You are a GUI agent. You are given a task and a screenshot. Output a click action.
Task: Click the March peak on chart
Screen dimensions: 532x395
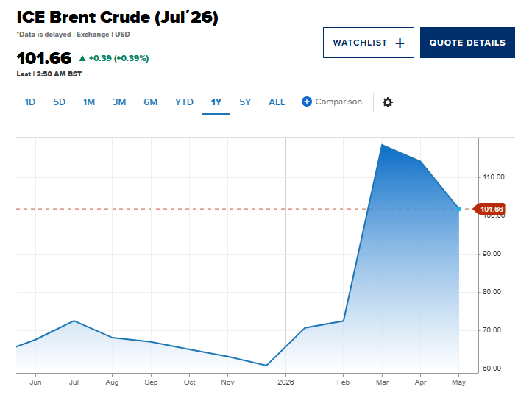pyautogui.click(x=382, y=145)
